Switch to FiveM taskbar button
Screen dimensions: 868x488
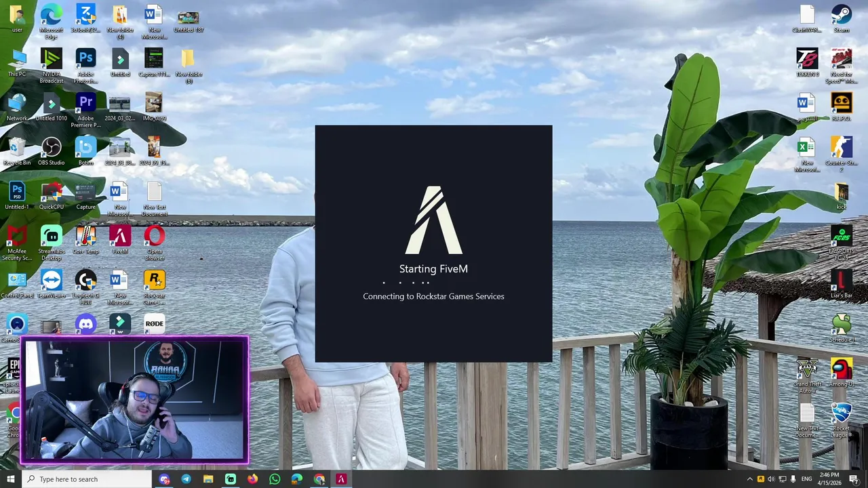(341, 479)
